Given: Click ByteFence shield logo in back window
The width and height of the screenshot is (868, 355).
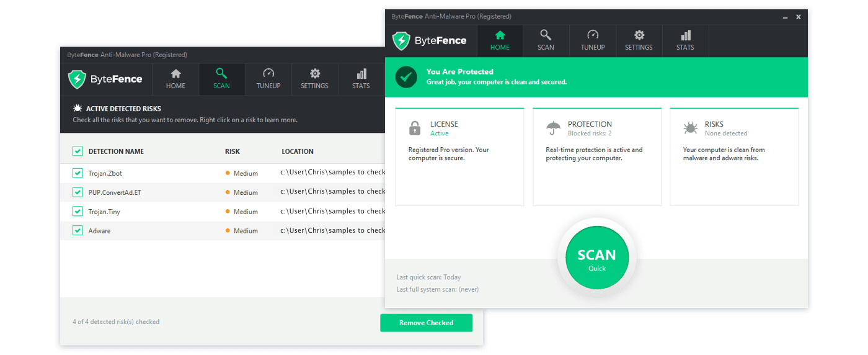Looking at the screenshot, I should pyautogui.click(x=77, y=79).
